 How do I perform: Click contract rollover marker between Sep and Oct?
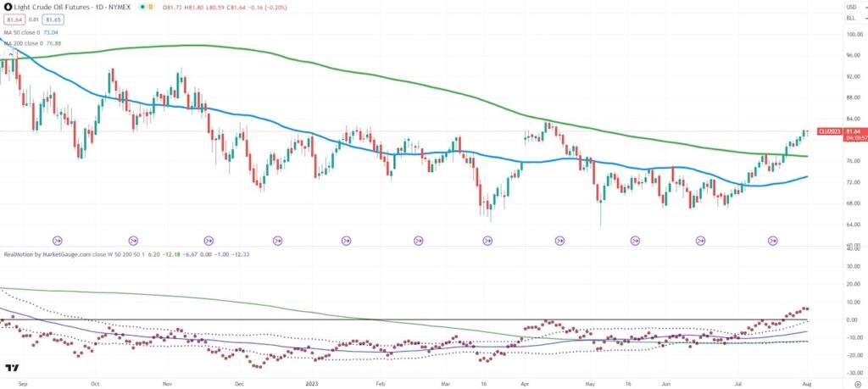[58, 241]
